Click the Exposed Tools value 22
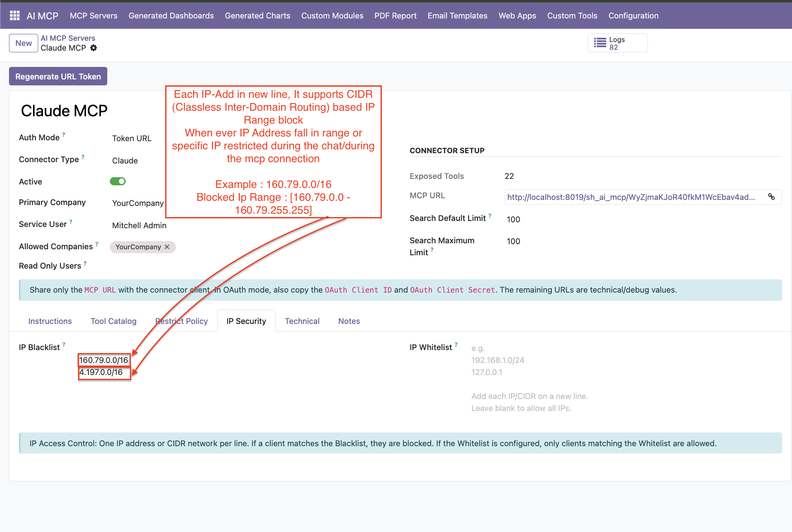 (509, 176)
